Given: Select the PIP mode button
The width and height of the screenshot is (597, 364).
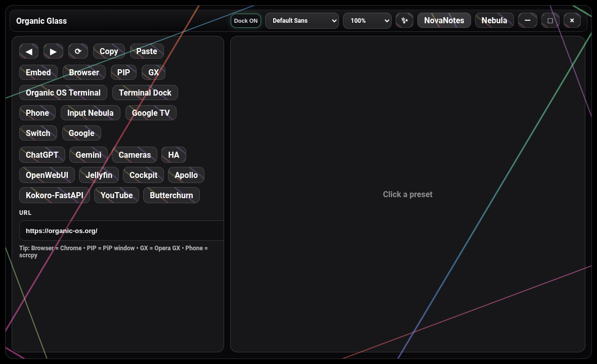Looking at the screenshot, I should point(123,72).
